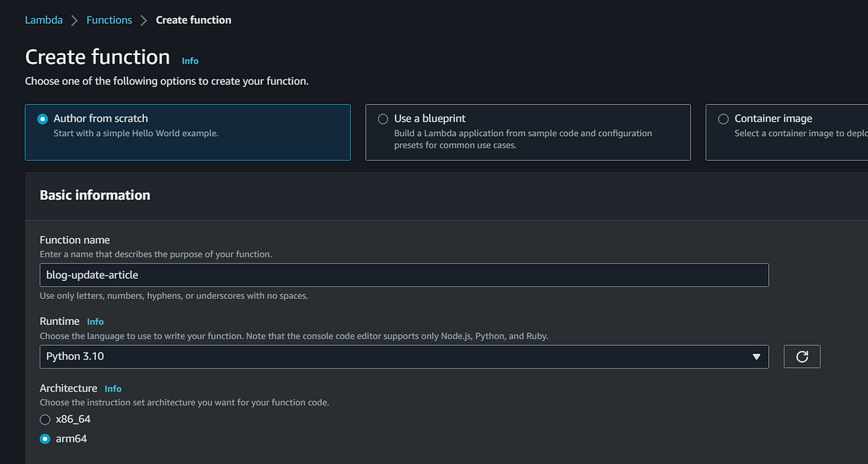Click the runtime refresh icon button
This screenshot has width=868, height=464.
801,356
